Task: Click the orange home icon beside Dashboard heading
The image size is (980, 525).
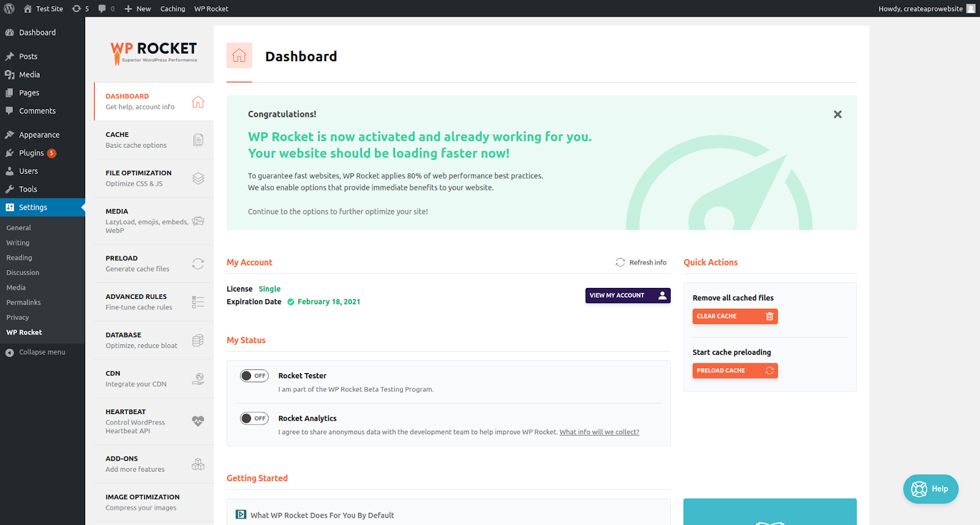Action: click(239, 56)
